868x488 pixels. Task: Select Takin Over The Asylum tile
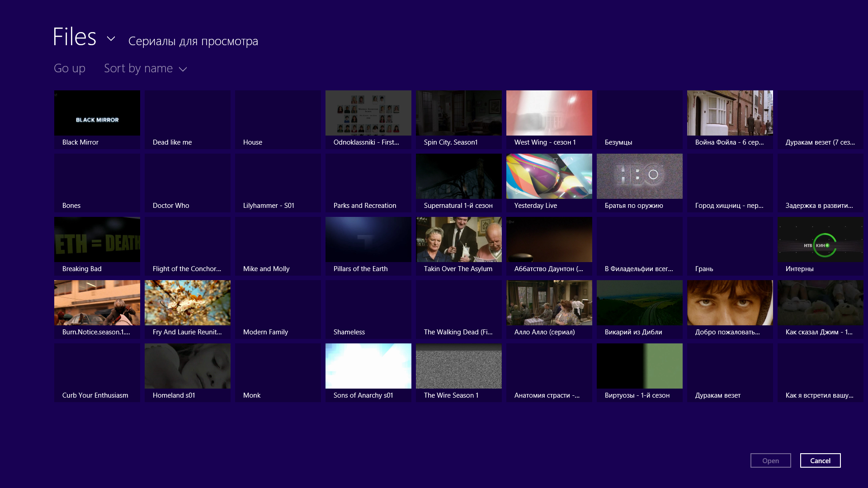pos(458,246)
